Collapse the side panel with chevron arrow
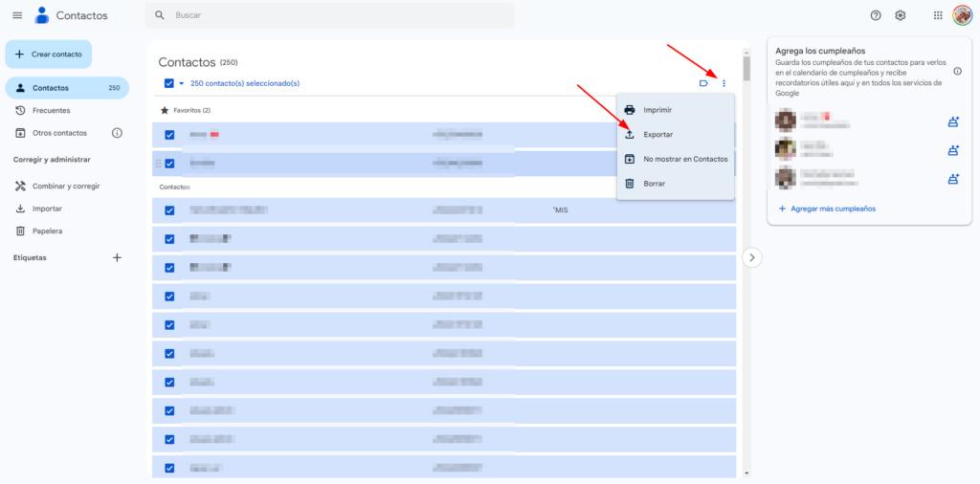This screenshot has height=484, width=980. (x=752, y=257)
